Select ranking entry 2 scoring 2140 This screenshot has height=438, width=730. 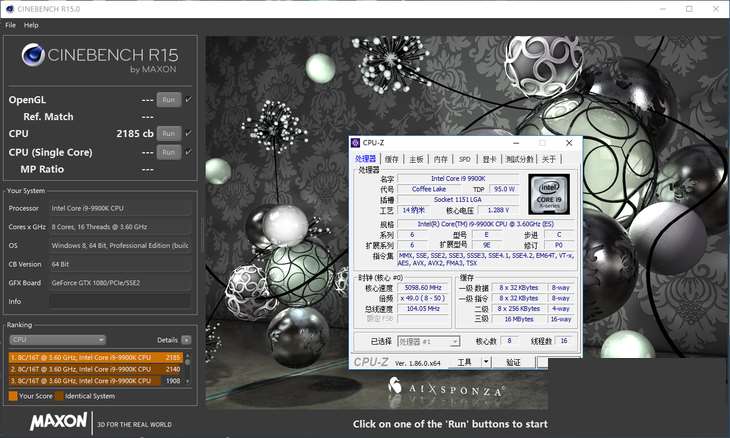[95, 369]
